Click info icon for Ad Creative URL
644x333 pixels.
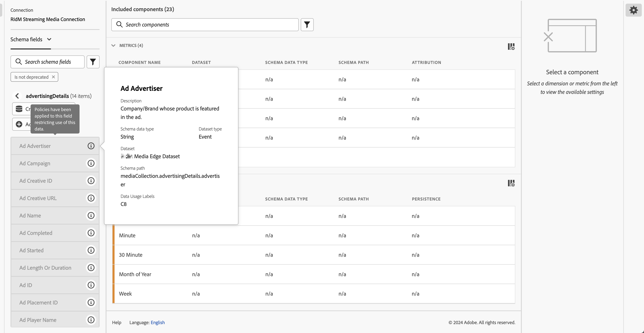[x=91, y=198]
